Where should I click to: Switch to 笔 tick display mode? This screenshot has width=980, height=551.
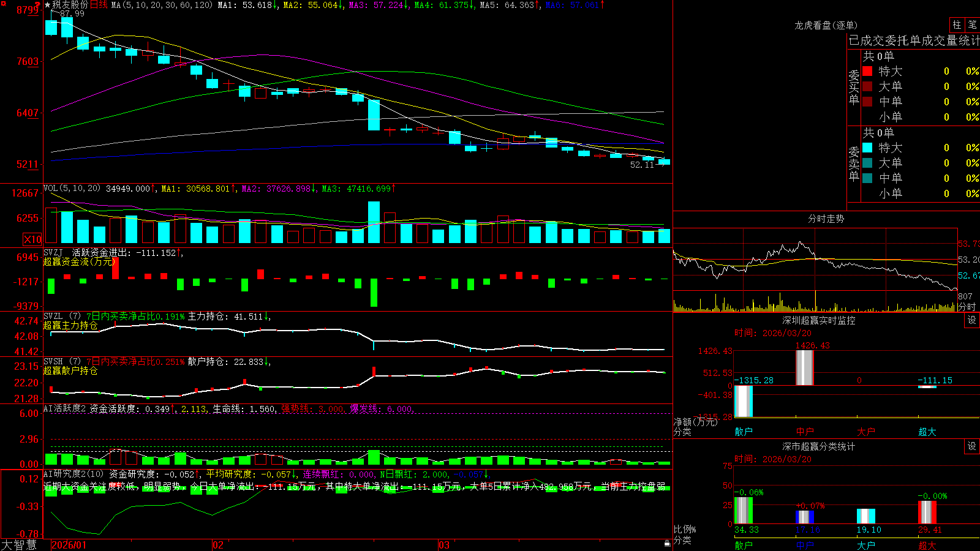(x=973, y=25)
